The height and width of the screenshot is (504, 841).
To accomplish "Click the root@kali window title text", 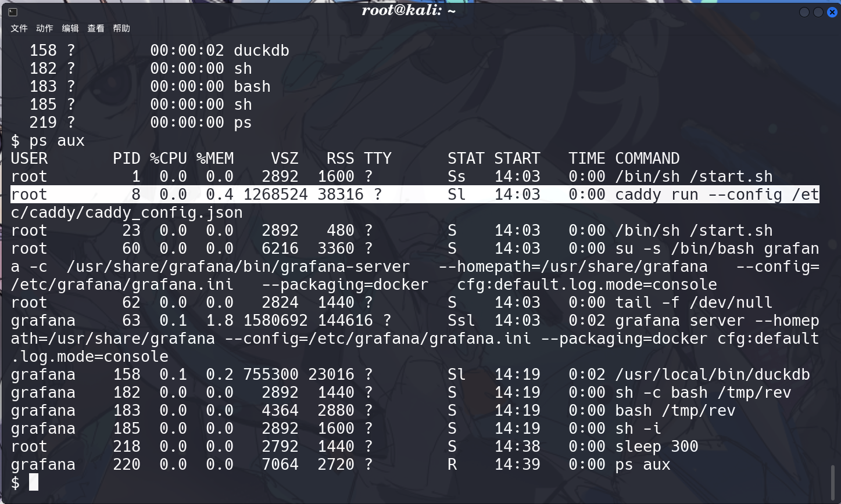I will click(x=409, y=10).
